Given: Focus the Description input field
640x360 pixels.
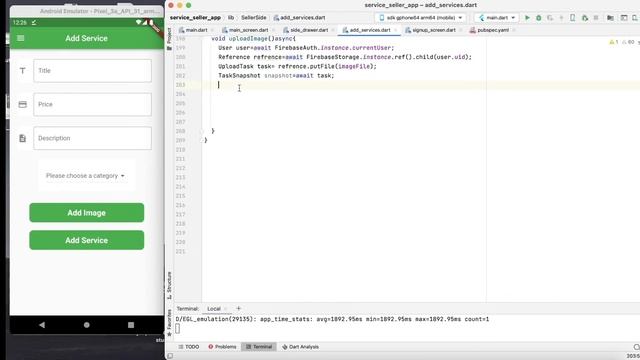Looking at the screenshot, I should click(x=93, y=138).
